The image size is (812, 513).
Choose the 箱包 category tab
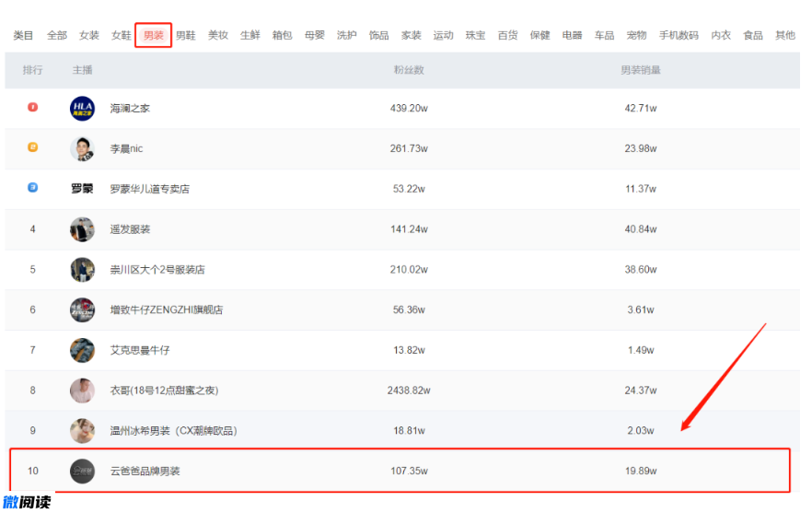point(283,35)
